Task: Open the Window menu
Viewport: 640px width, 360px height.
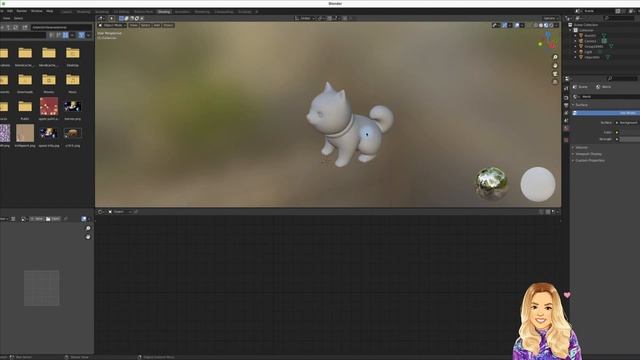Action: 37,11
